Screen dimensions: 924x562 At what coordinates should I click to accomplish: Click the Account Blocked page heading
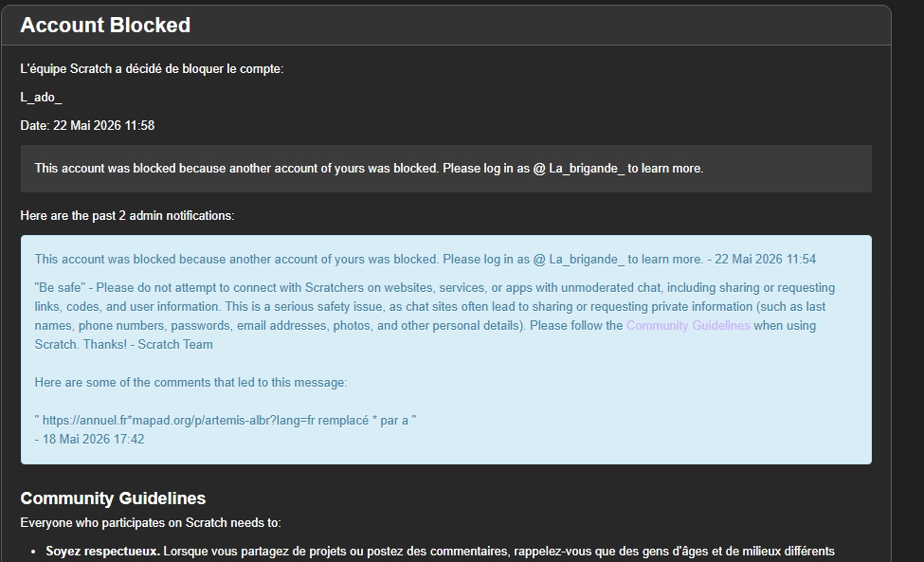tap(105, 26)
